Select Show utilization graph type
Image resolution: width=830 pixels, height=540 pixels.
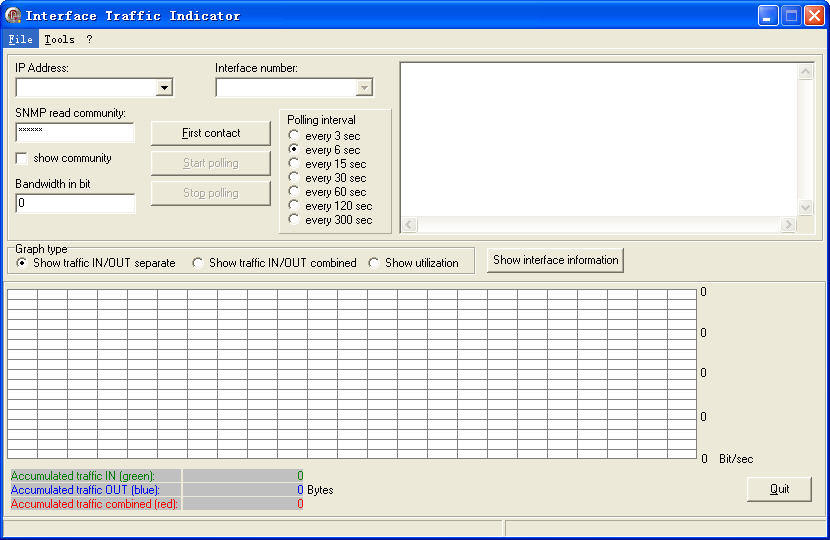(x=374, y=263)
